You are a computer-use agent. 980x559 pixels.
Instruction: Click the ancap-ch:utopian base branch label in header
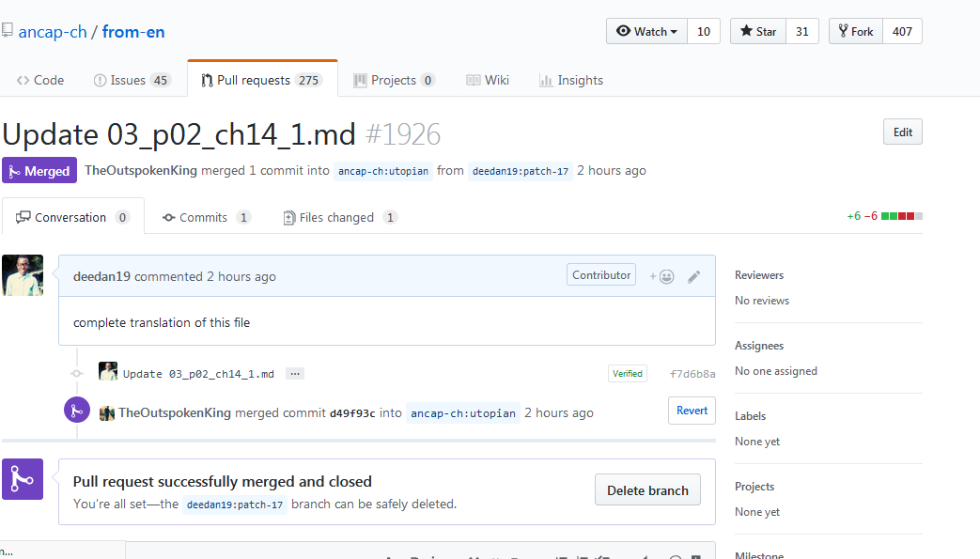coord(383,171)
